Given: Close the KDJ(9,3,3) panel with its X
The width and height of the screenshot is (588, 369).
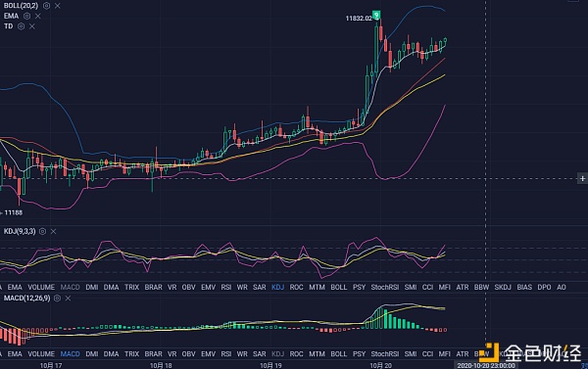Looking at the screenshot, I should point(53,232).
